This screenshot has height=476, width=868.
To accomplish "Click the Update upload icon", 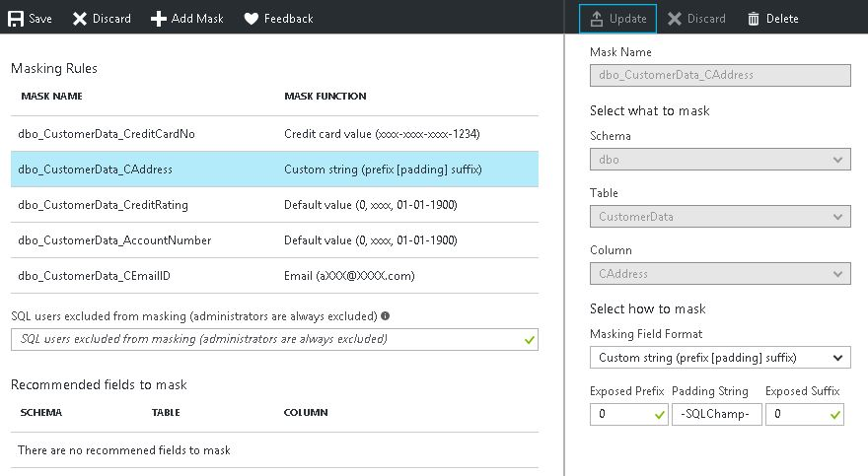I will tap(596, 19).
